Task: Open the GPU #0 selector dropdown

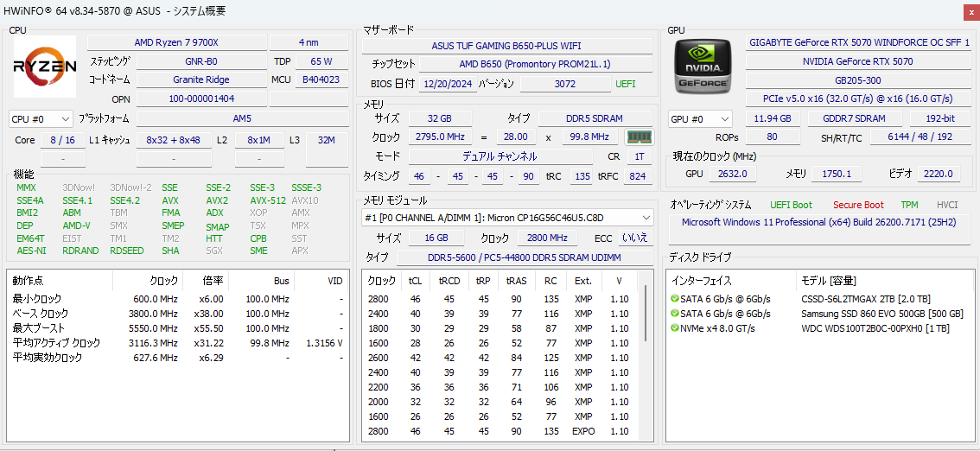Action: tap(700, 119)
